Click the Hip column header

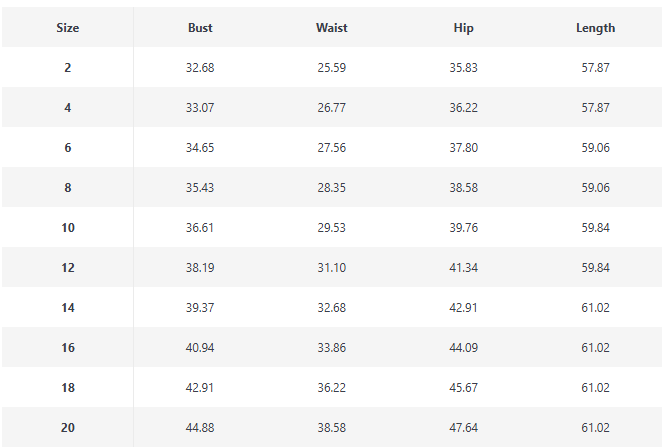(464, 28)
